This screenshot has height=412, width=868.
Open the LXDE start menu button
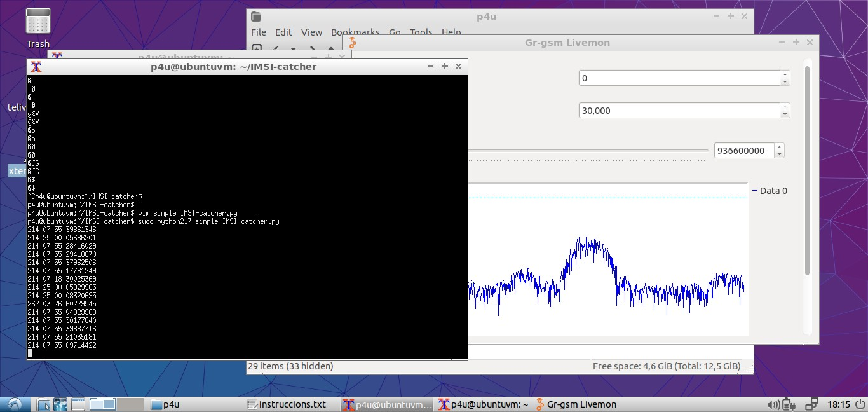point(14,404)
